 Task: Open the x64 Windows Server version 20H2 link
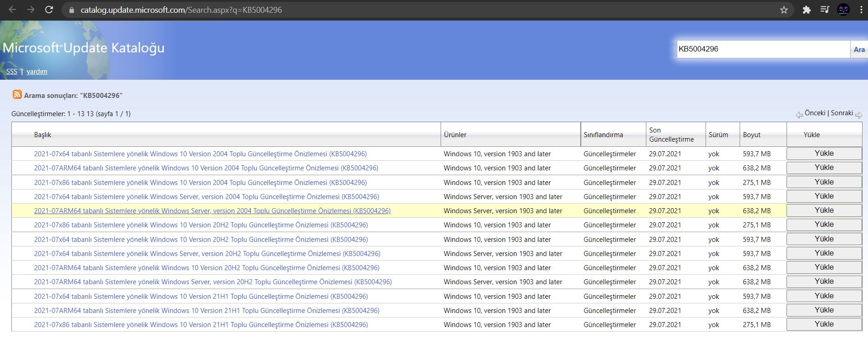(x=207, y=254)
